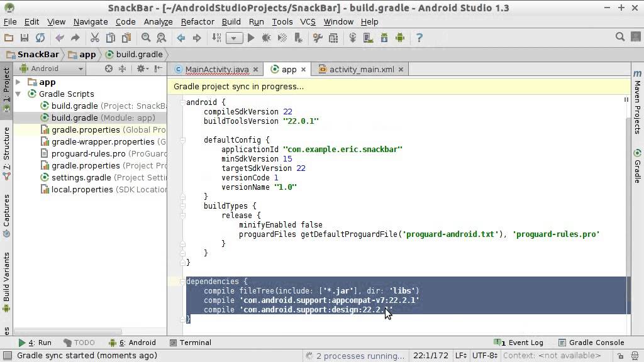Viewport: 644px width, 362px height.
Task: Open the Tools menu
Action: pyautogui.click(x=282, y=22)
